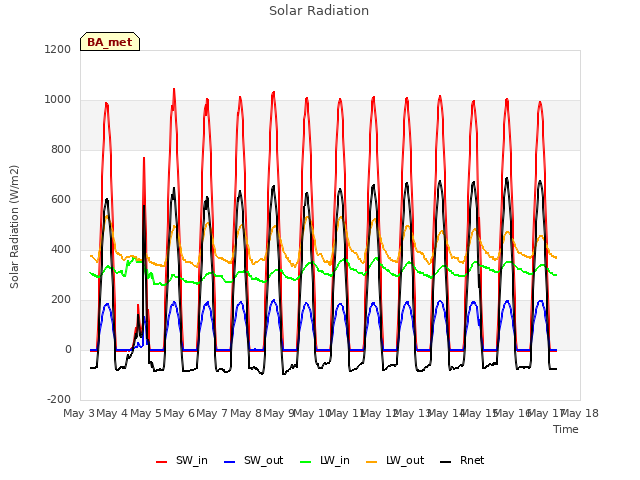
Task: Click the -200 y-axis tick label
Action: point(59,399)
